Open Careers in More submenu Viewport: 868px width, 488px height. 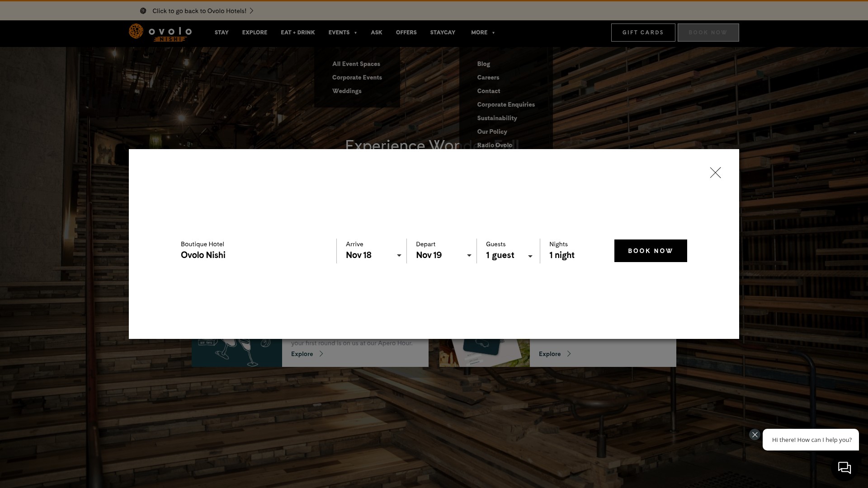point(488,77)
